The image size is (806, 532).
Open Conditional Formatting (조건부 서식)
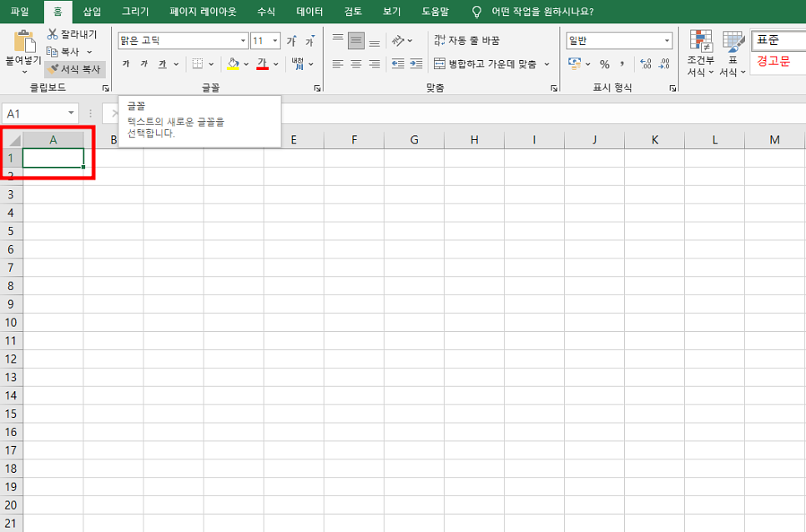pos(701,53)
